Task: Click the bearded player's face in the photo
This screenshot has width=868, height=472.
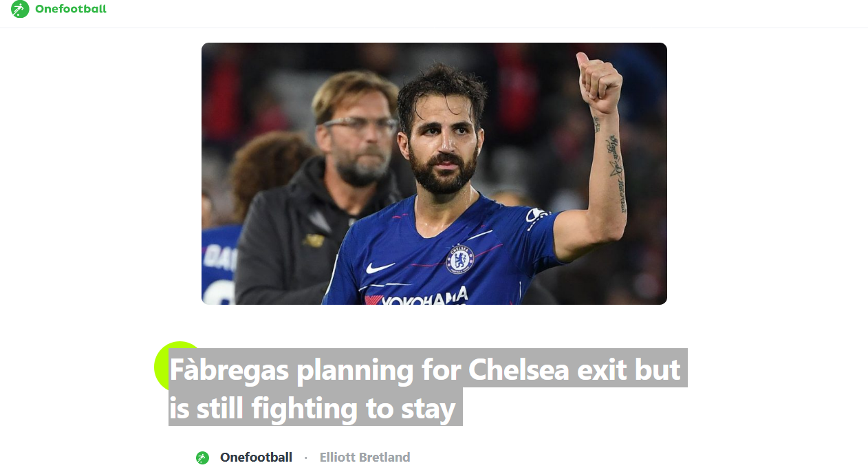Action: [x=440, y=138]
